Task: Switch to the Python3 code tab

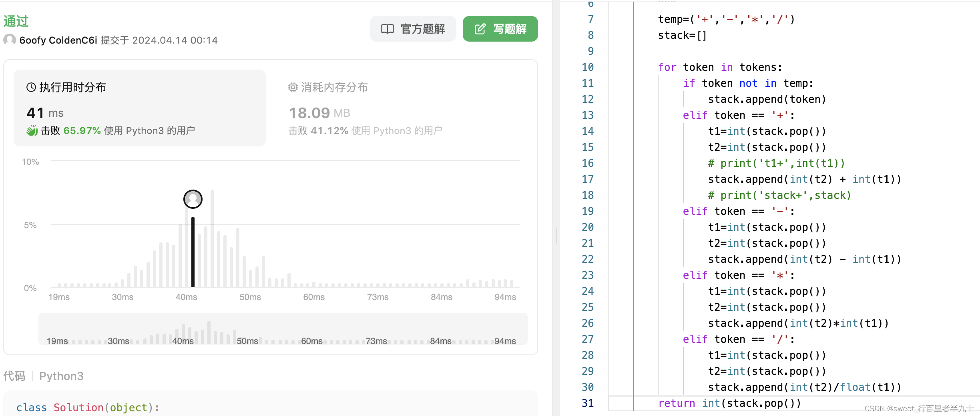Action: (x=61, y=376)
